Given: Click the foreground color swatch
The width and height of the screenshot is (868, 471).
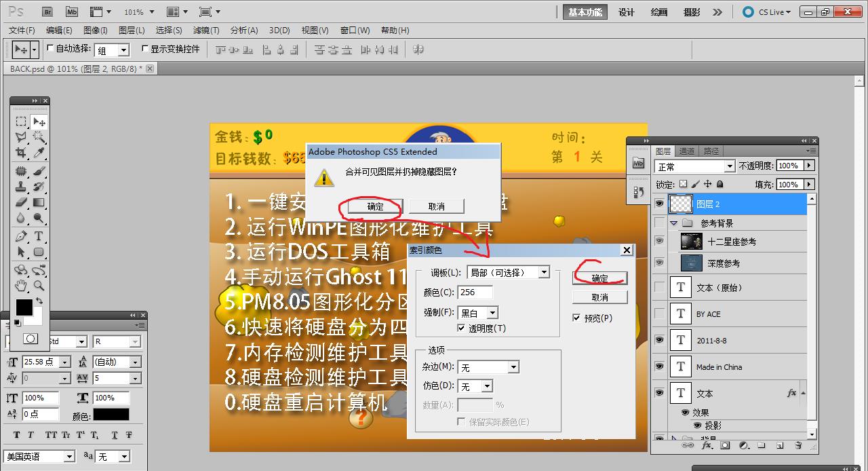Looking at the screenshot, I should point(24,307).
